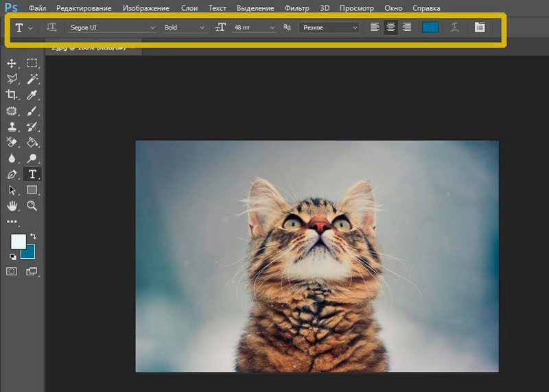The width and height of the screenshot is (549, 392).
Task: Open the Character and Paragraph panels icon
Action: point(479,27)
